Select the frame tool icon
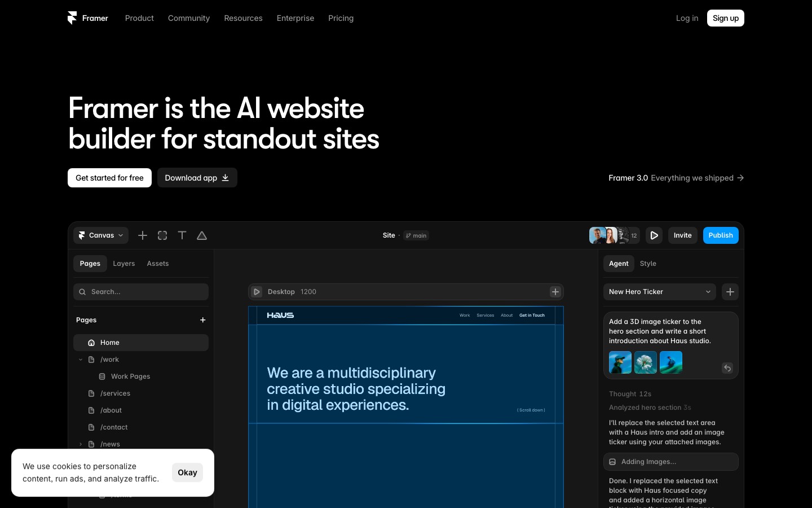 tap(162, 235)
